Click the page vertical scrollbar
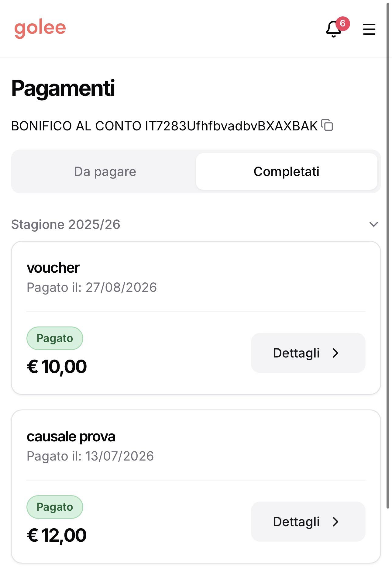392x573 pixels. (388, 255)
